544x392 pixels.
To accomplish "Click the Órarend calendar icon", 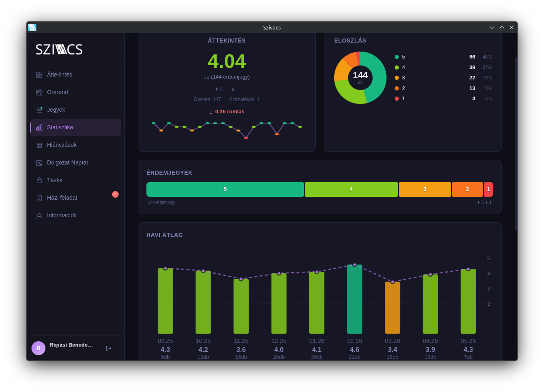I will tap(39, 92).
